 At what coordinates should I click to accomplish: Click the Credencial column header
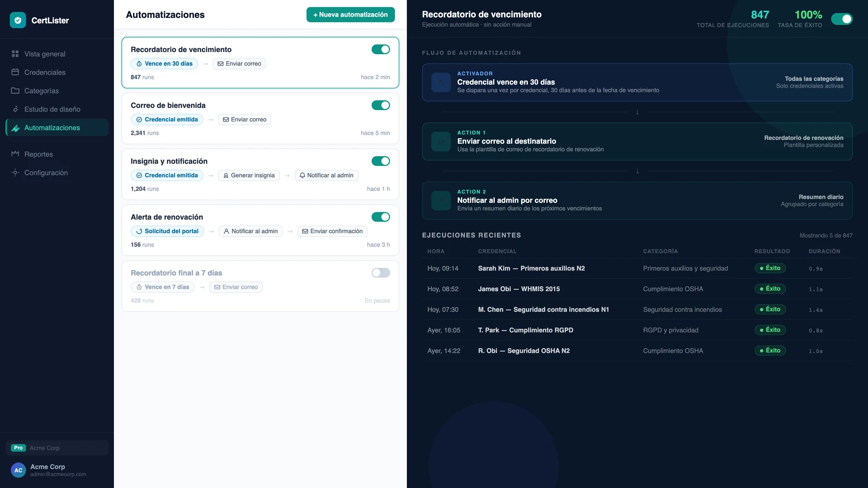click(497, 252)
